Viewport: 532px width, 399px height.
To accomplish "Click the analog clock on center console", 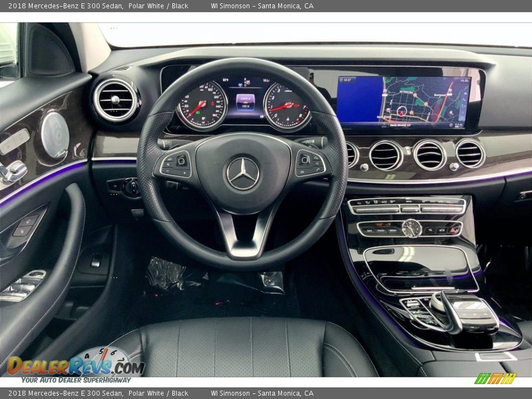I will [412, 228].
